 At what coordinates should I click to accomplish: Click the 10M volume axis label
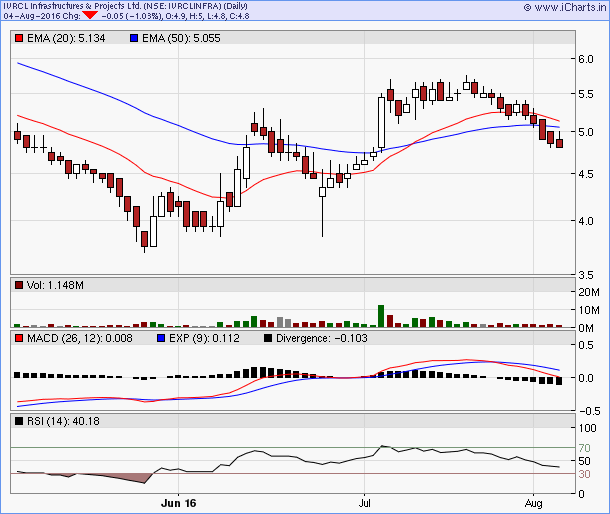589,310
